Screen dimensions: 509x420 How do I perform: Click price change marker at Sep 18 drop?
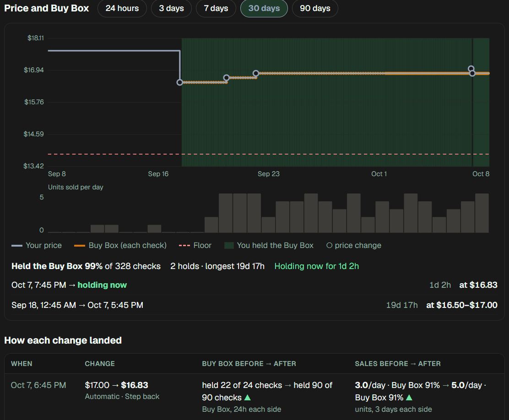179,82
